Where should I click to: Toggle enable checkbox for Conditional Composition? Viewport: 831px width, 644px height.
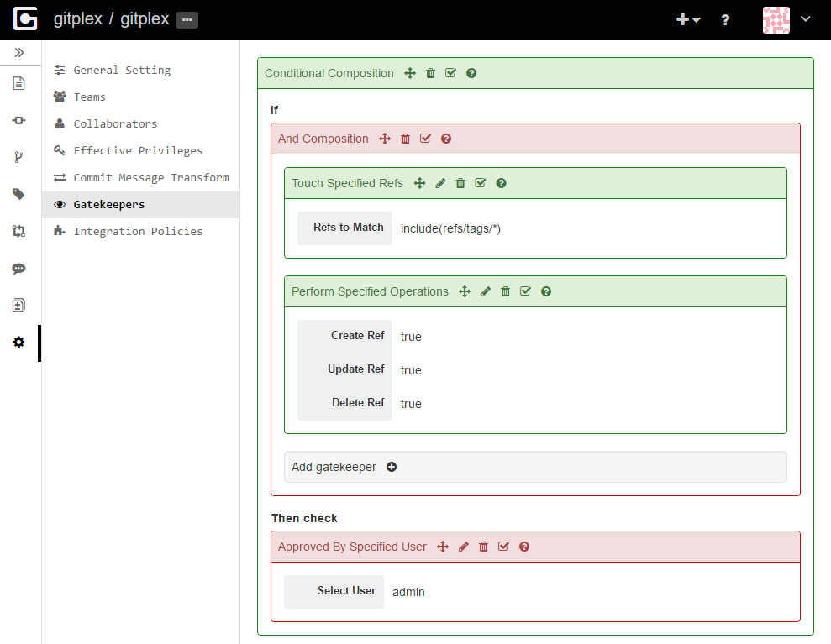pyautogui.click(x=450, y=73)
